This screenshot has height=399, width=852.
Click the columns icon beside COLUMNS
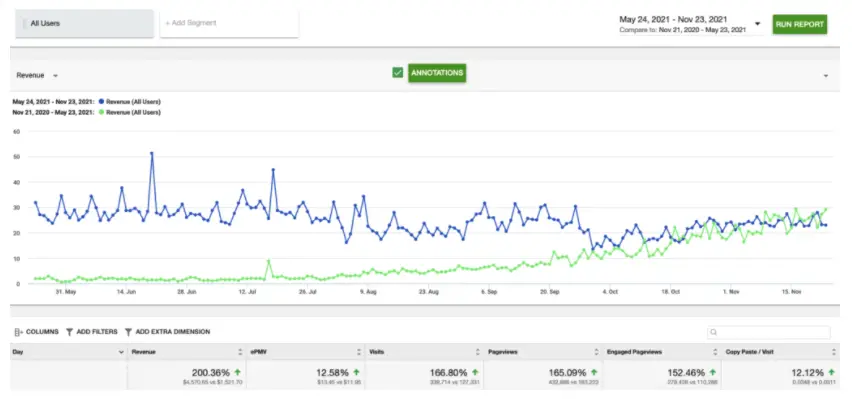click(18, 332)
